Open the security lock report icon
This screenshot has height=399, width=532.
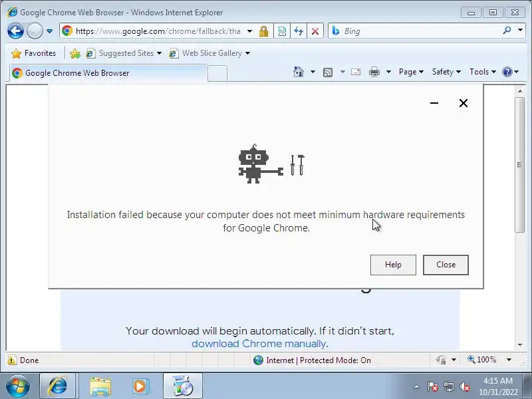(x=263, y=31)
